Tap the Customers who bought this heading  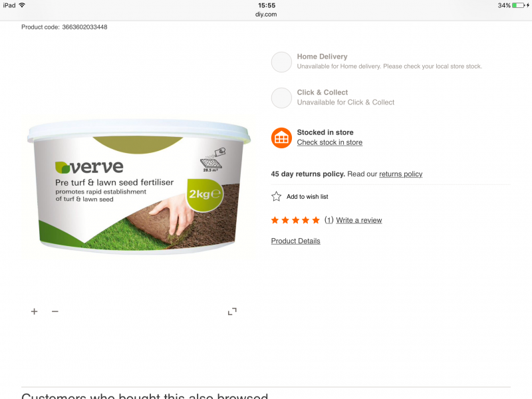click(144, 396)
